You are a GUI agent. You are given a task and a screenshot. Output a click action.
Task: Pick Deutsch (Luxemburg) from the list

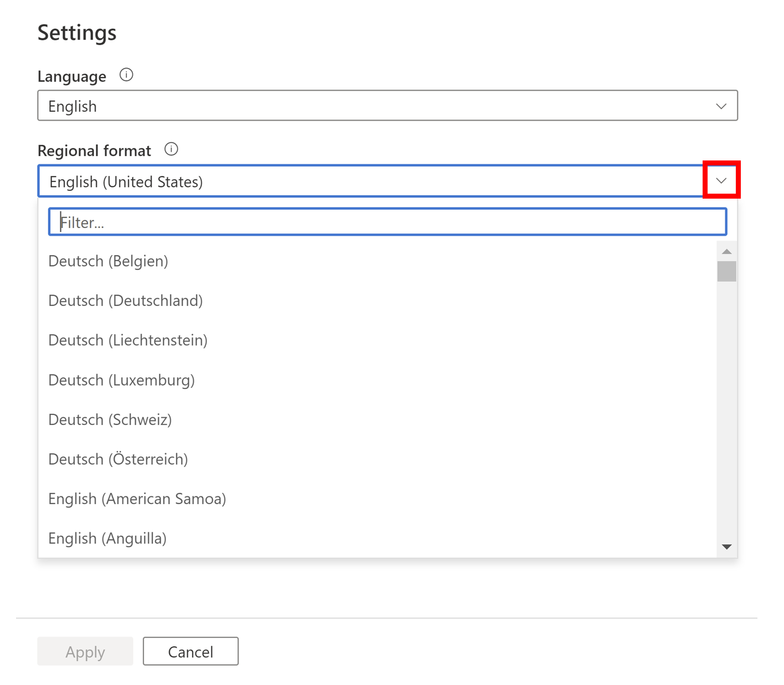point(122,380)
